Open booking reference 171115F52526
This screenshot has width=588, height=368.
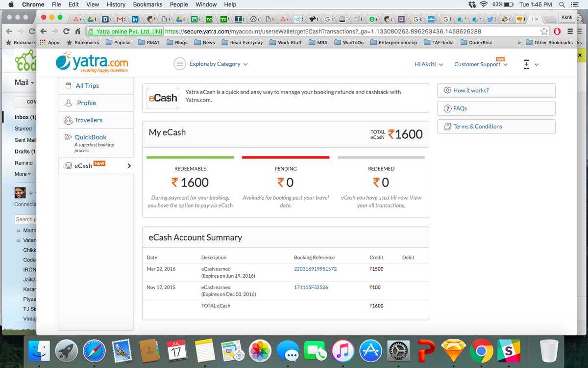click(311, 287)
